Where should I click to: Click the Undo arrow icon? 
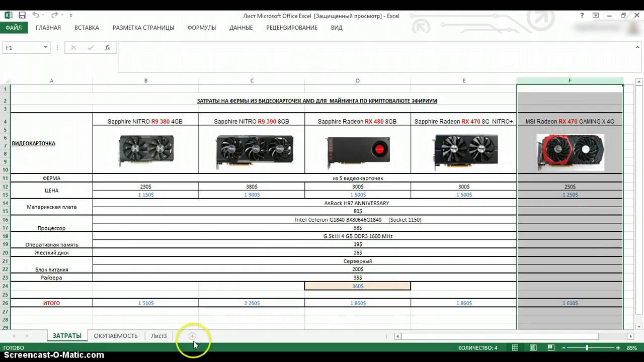pyautogui.click(x=36, y=16)
